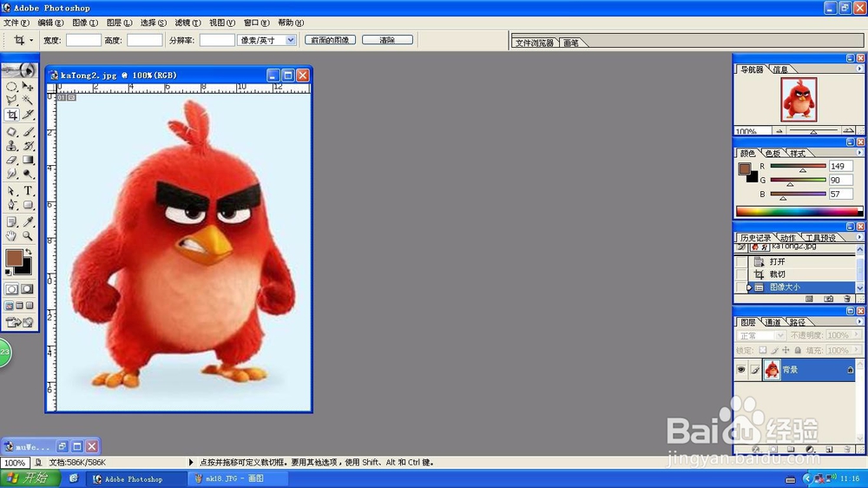Select the Eyedropper tool
Screen dimensions: 868x488
[x=28, y=221]
